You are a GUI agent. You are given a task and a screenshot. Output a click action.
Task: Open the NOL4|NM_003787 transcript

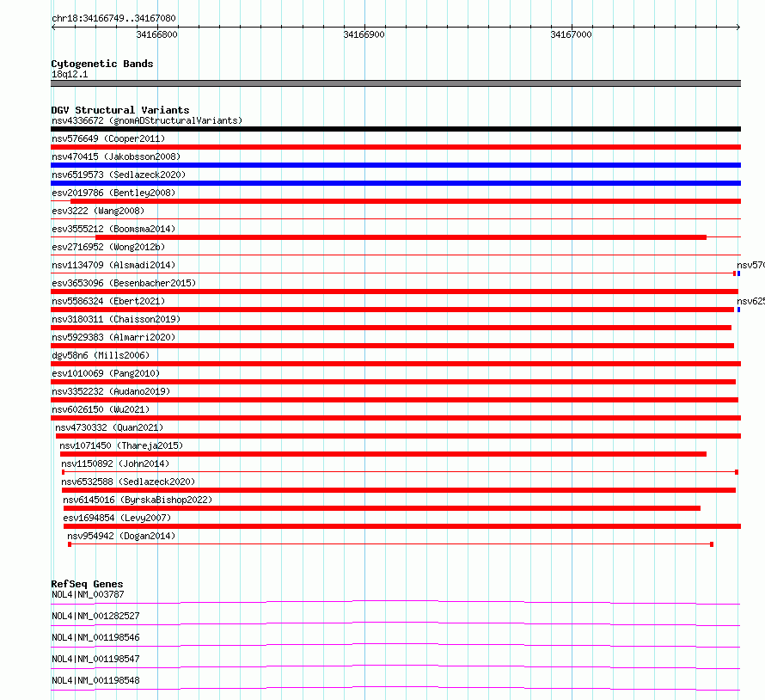88,594
